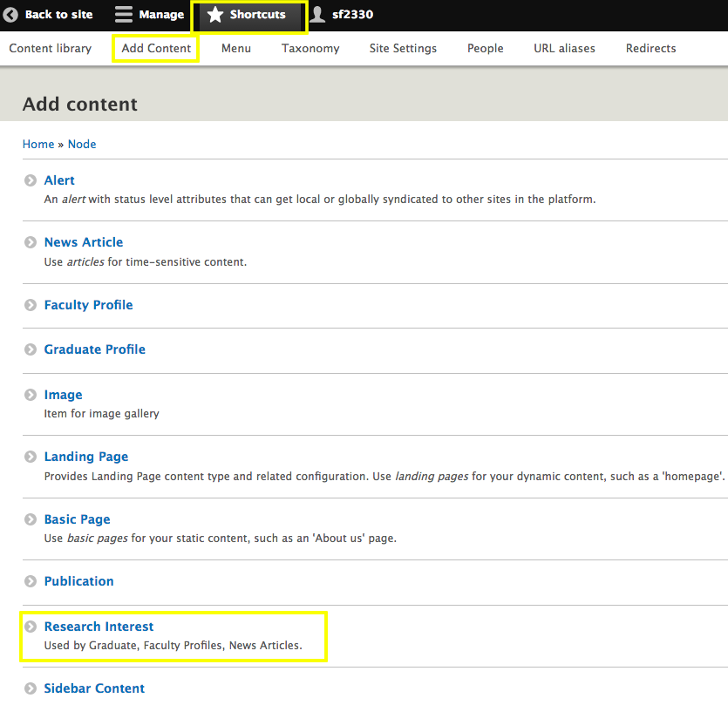728x705 pixels.
Task: Click the star icon in Shortcuts
Action: pos(215,15)
